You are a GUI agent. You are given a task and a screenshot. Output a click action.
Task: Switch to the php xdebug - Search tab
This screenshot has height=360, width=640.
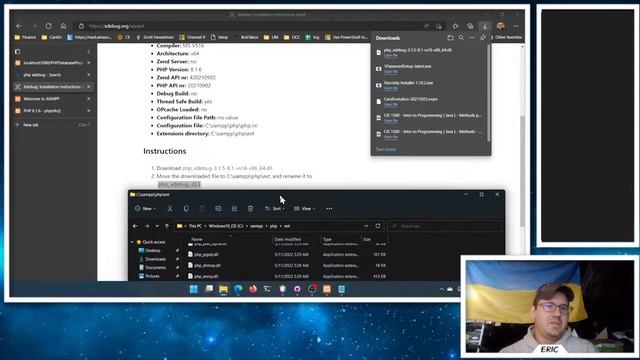(53, 75)
